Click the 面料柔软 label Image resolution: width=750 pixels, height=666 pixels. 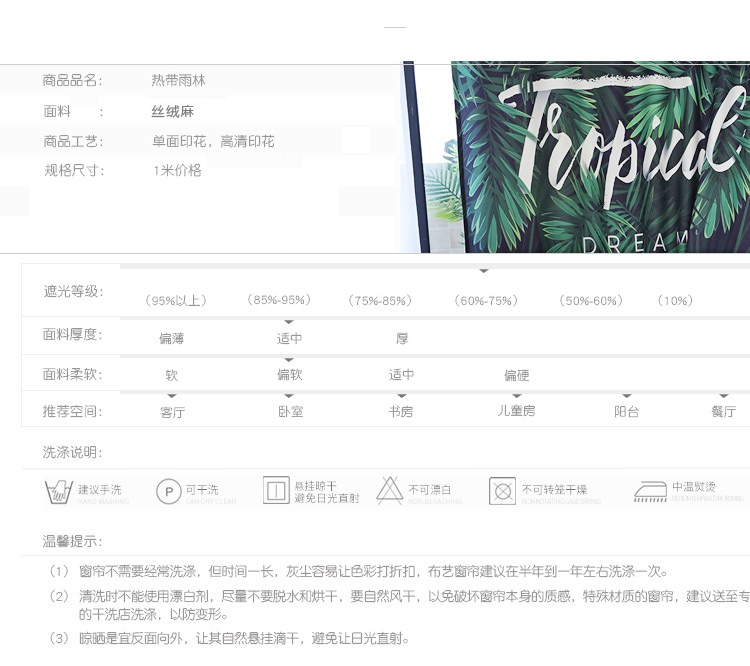click(x=73, y=374)
